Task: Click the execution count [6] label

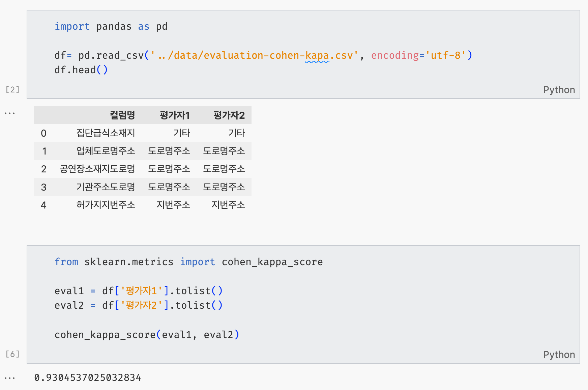Action: [x=12, y=354]
